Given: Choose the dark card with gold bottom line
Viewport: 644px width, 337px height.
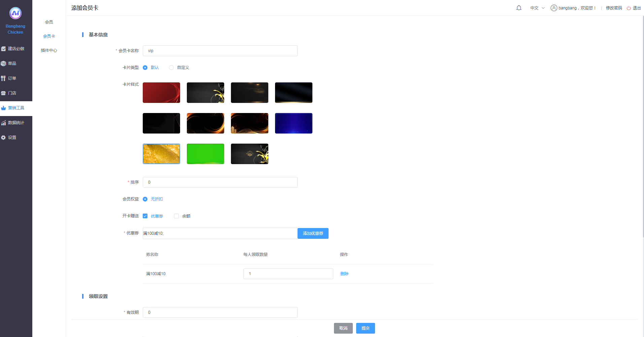Looking at the screenshot, I should tap(294, 92).
